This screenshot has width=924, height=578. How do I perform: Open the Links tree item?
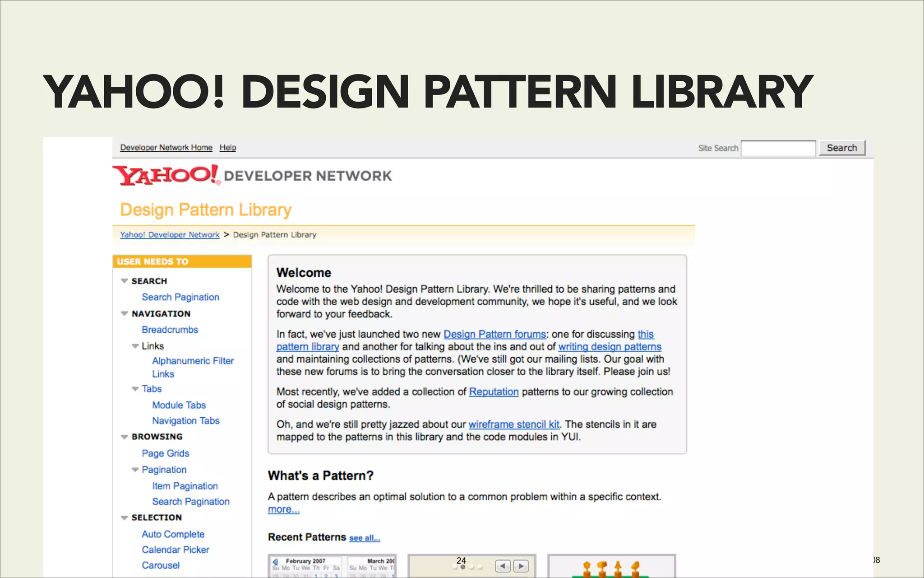(152, 346)
